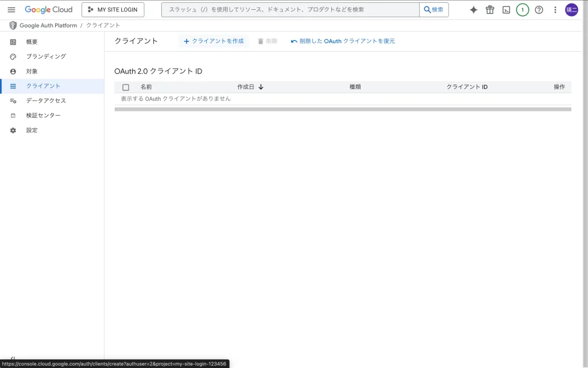Image resolution: width=588 pixels, height=368 pixels.
Task: Click the Gemini sparkle icon
Action: [x=473, y=10]
